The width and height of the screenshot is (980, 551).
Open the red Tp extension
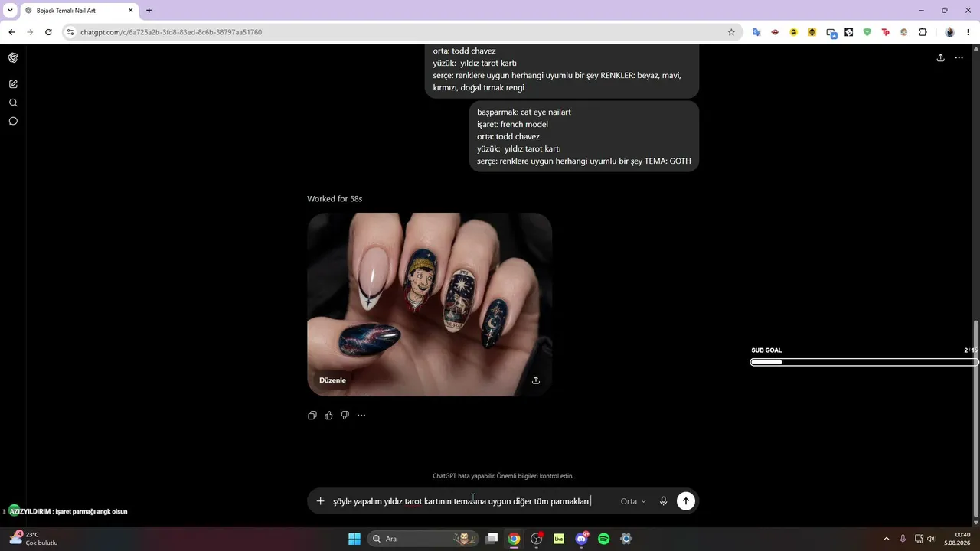click(x=886, y=32)
